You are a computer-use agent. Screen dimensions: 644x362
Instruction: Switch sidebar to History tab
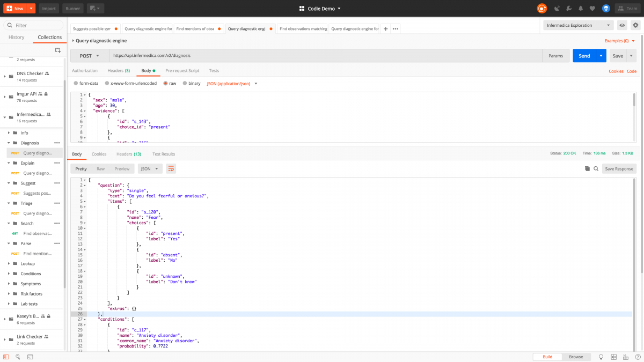tap(16, 37)
